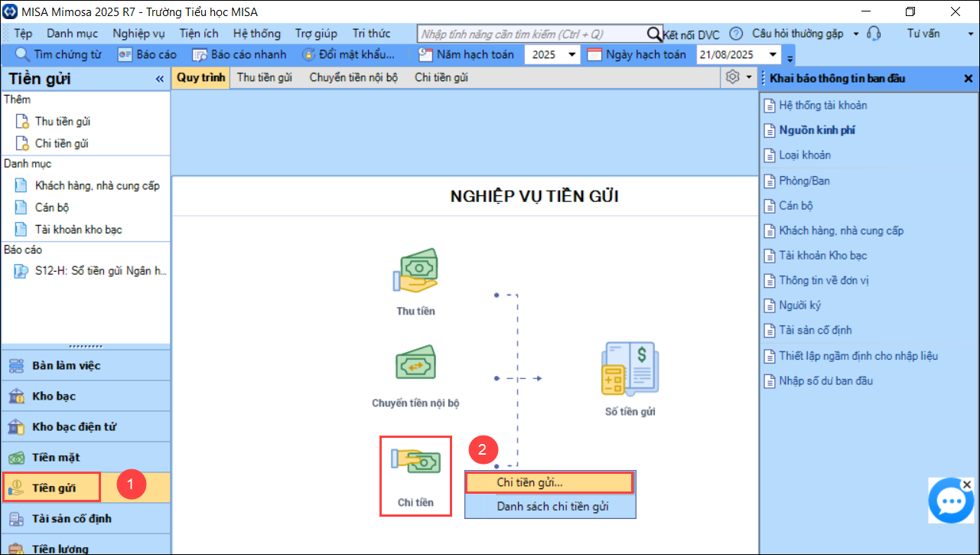Click the feature search input field
The height and width of the screenshot is (555, 980).
coord(532,34)
